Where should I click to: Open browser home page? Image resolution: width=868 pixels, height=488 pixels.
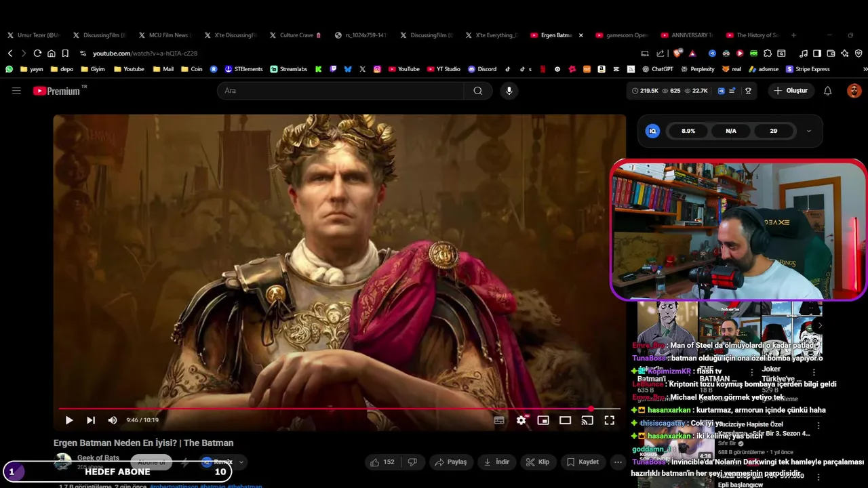52,53
